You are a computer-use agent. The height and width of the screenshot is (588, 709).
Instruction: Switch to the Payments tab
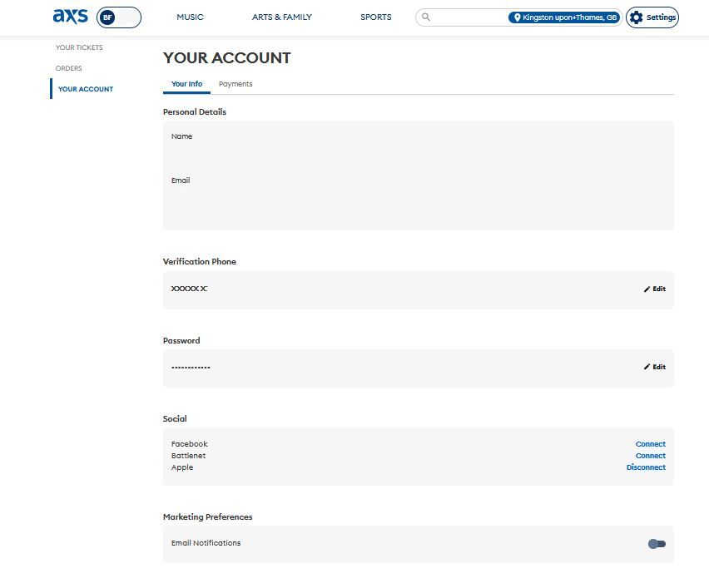click(x=236, y=84)
